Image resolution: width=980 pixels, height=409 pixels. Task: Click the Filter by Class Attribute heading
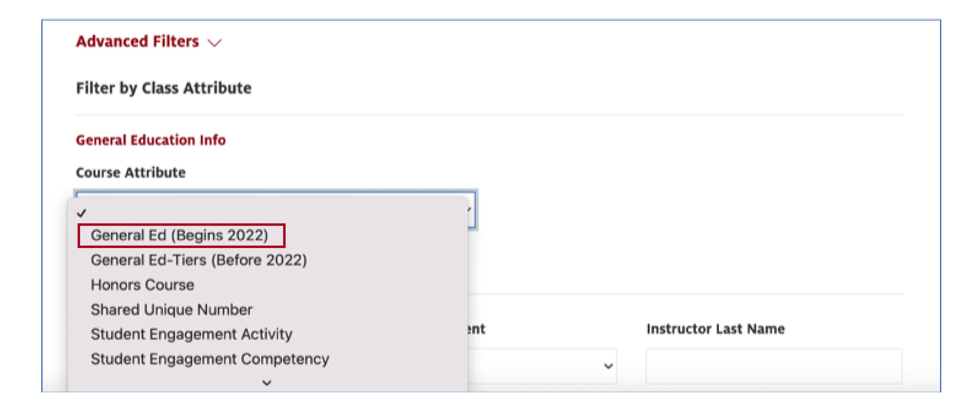pos(163,88)
